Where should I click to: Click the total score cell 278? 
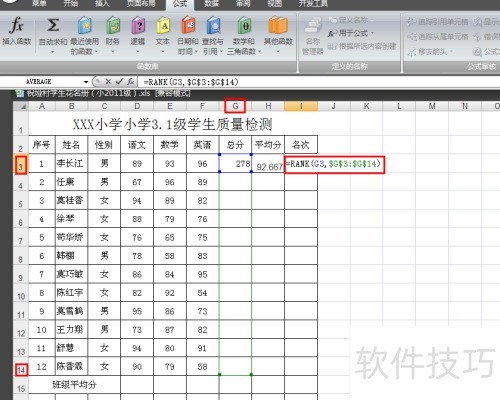(x=235, y=164)
